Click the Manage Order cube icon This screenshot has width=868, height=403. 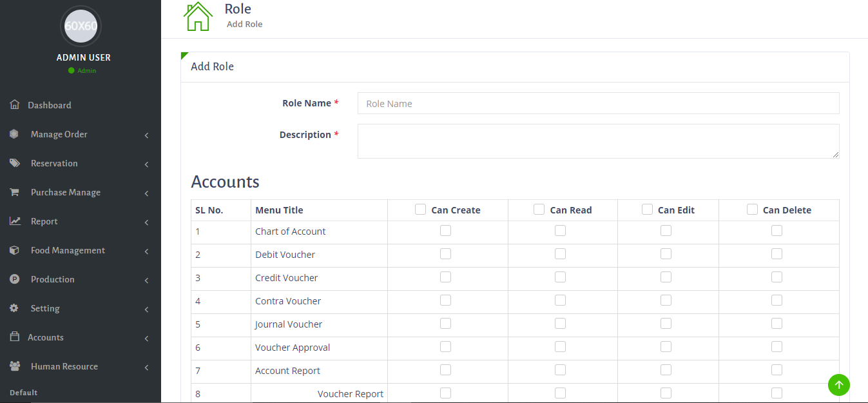click(x=14, y=134)
